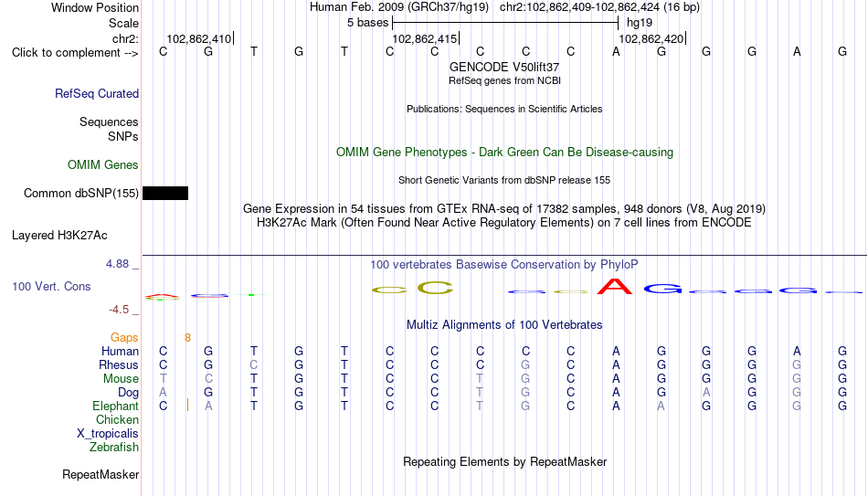This screenshot has height=496, width=868.
Task: Click the GENCODE V50lift37 track title
Action: (x=504, y=67)
